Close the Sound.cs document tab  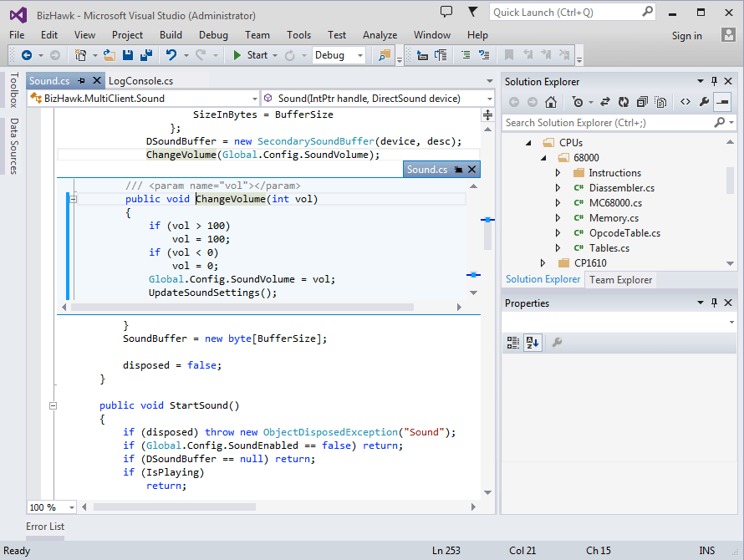[97, 81]
